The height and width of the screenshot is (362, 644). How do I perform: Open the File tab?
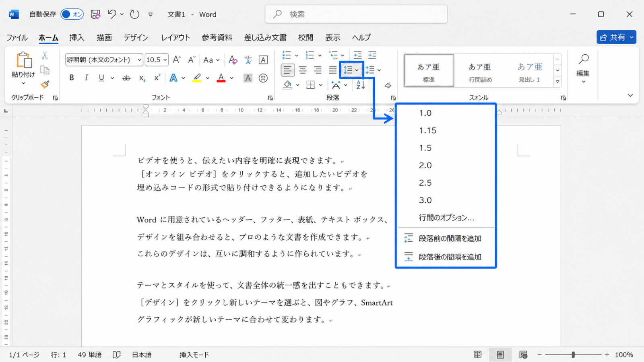(x=17, y=37)
